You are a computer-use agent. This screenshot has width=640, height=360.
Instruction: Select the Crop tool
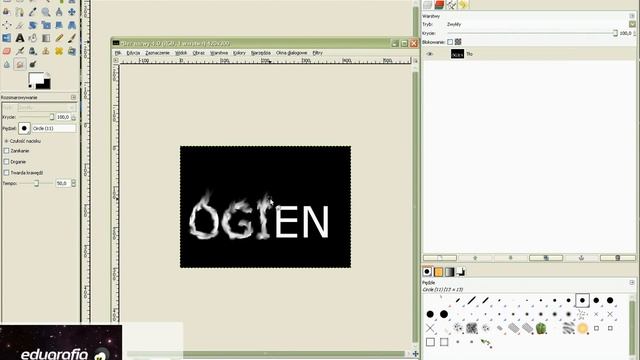click(x=20, y=25)
